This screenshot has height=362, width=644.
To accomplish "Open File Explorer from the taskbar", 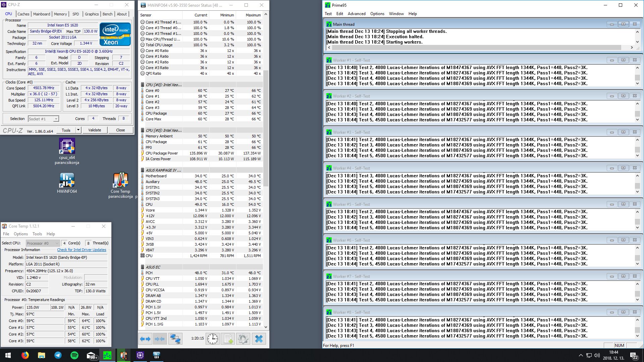I will 41,355.
